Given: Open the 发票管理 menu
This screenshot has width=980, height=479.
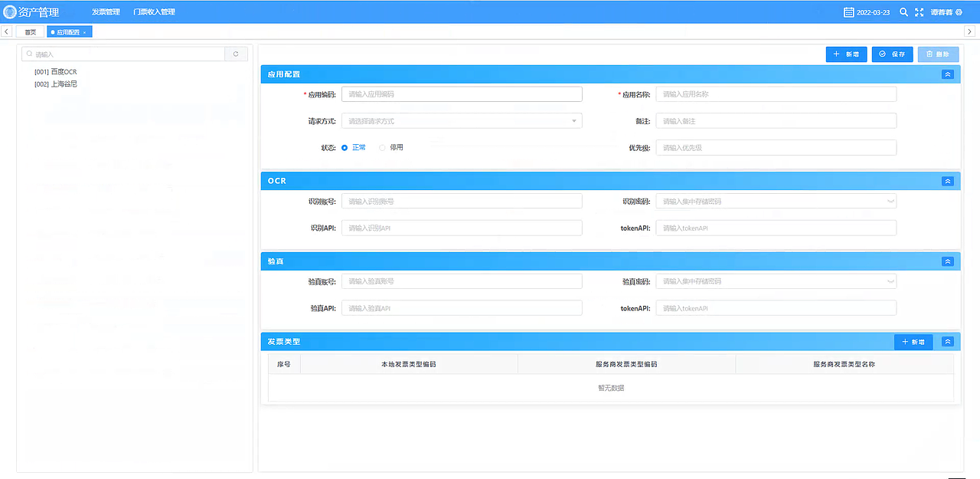Looking at the screenshot, I should [106, 12].
